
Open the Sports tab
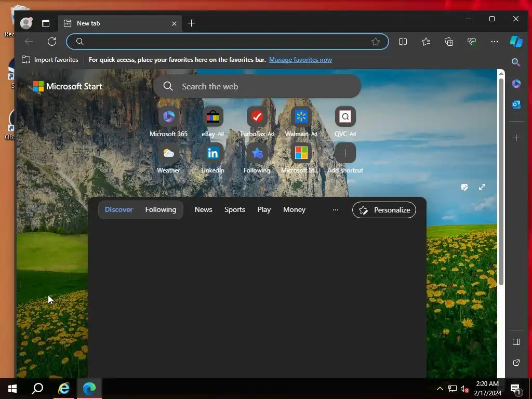pos(235,210)
